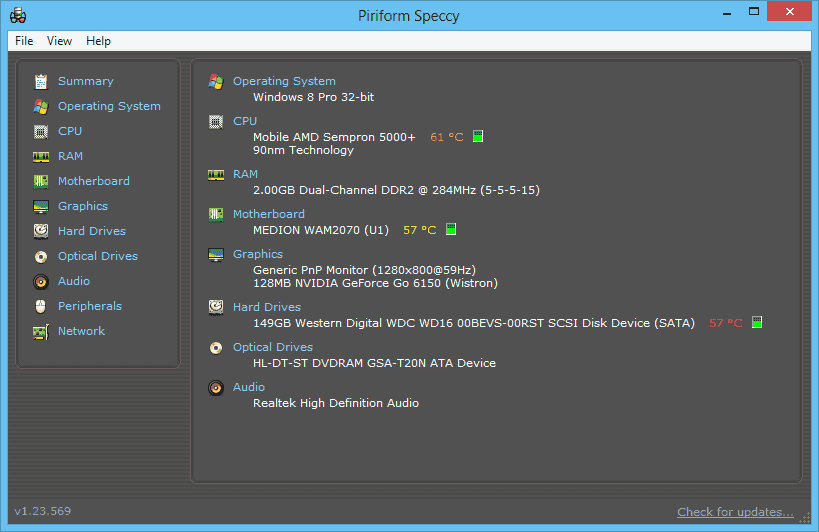819x532 pixels.
Task: Click the Optical Drives disc icon in sidebar
Action: (x=41, y=257)
